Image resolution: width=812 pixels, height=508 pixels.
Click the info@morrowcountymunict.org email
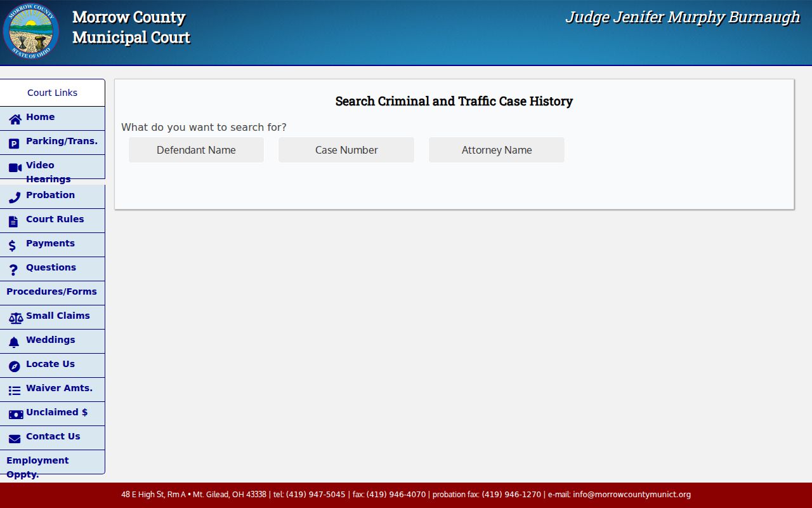coord(632,495)
